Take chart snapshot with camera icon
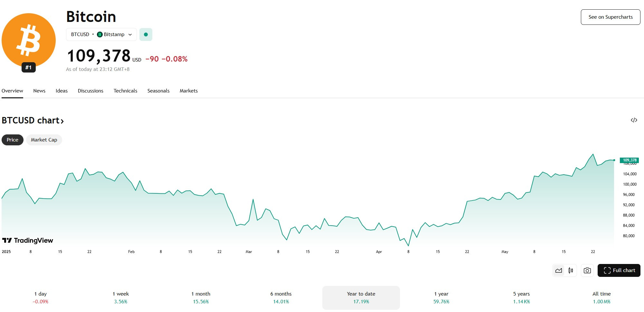The image size is (644, 312). point(587,270)
